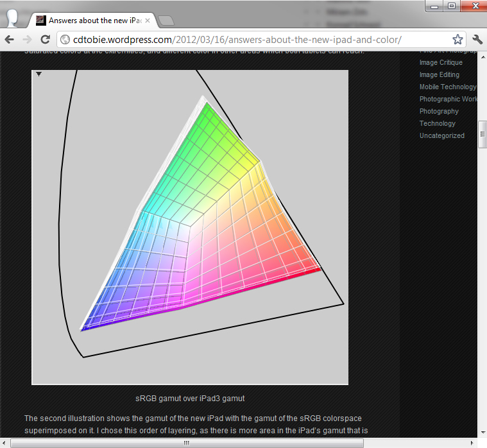Open the Image Critique category link
Screen dimensions: 487x448
coord(441,62)
